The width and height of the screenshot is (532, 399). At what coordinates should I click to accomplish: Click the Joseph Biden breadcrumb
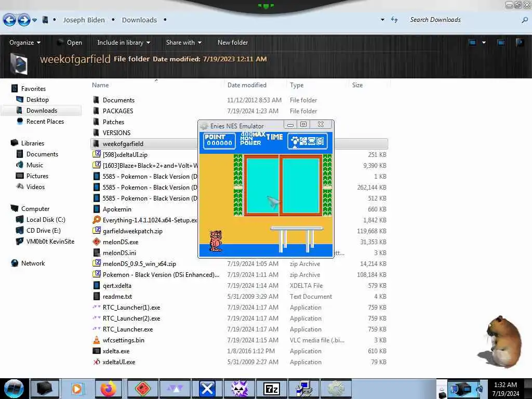coord(84,20)
